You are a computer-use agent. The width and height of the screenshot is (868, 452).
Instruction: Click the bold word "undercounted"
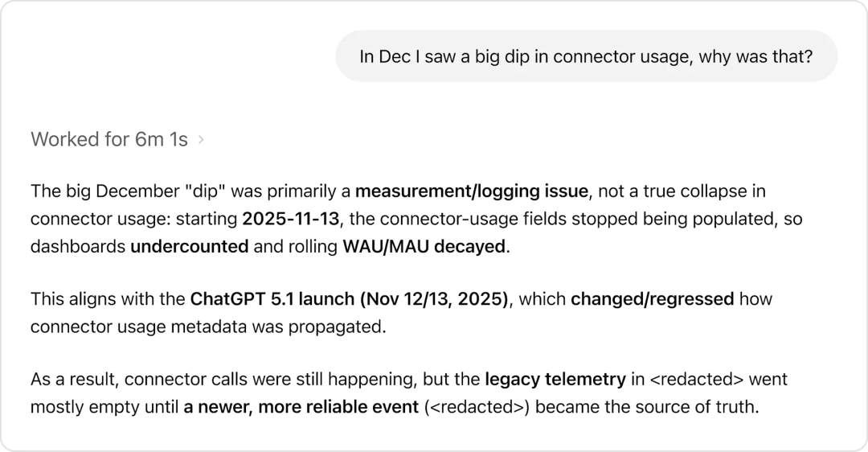coord(189,247)
